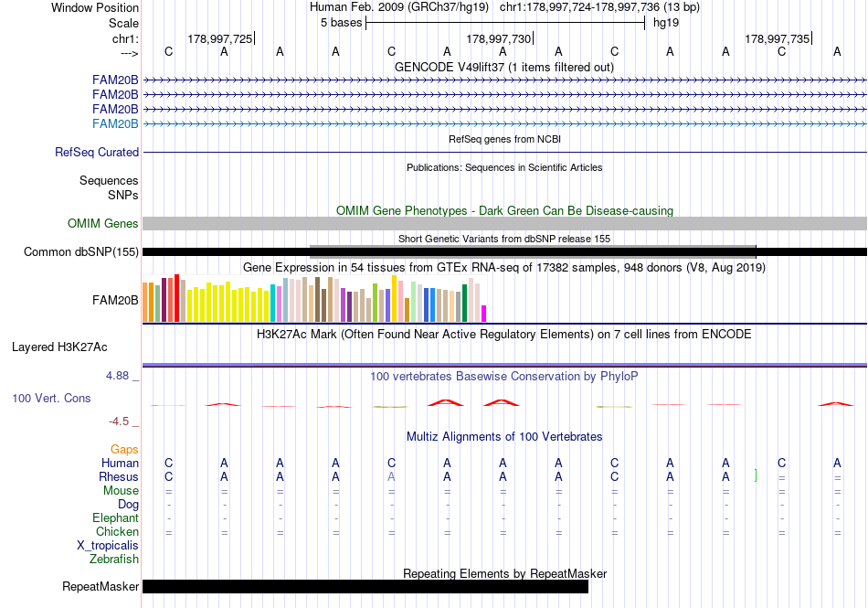Select the Mouse alignment row label
Viewport: 868px width, 608px height.
coord(121,491)
